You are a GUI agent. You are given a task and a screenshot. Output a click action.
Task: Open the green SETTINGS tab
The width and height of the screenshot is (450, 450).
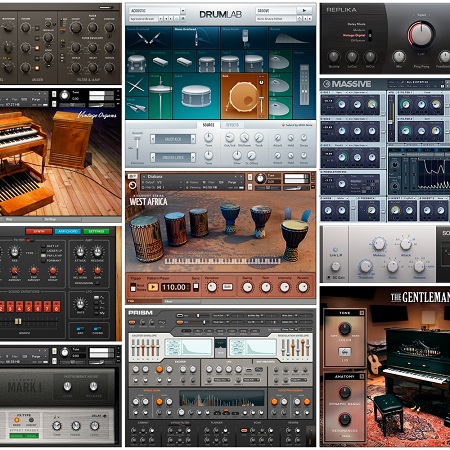coord(96,231)
